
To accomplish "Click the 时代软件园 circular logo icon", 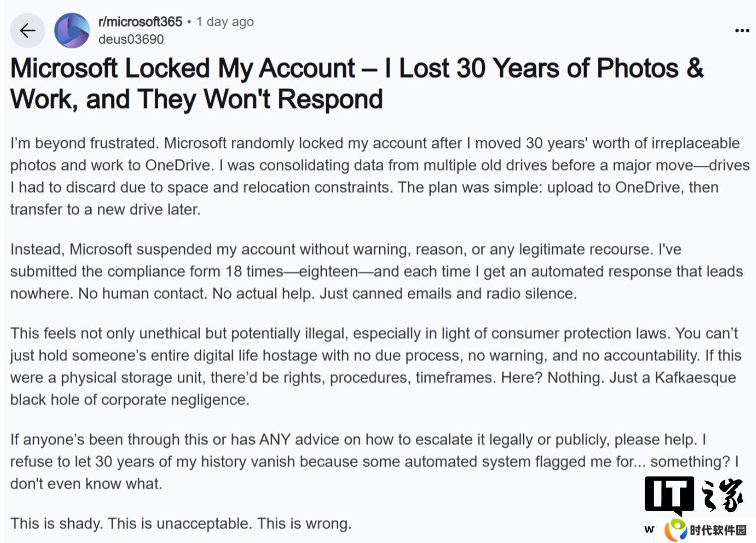I will click(x=676, y=530).
